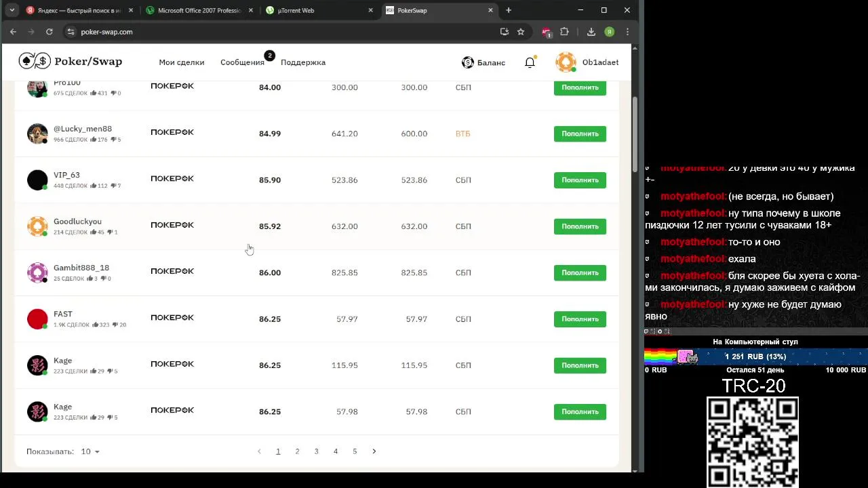This screenshot has width=868, height=488.
Task: Click the Баланс coin icon
Action: click(x=467, y=62)
